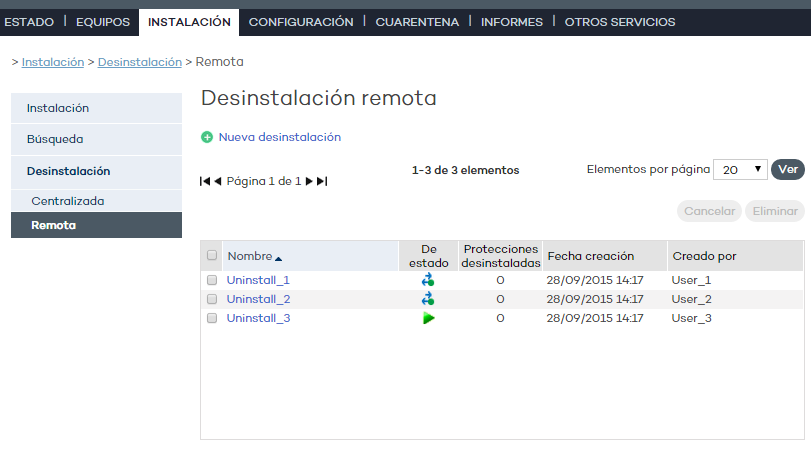Open the Uninstall_1 link

tap(258, 280)
